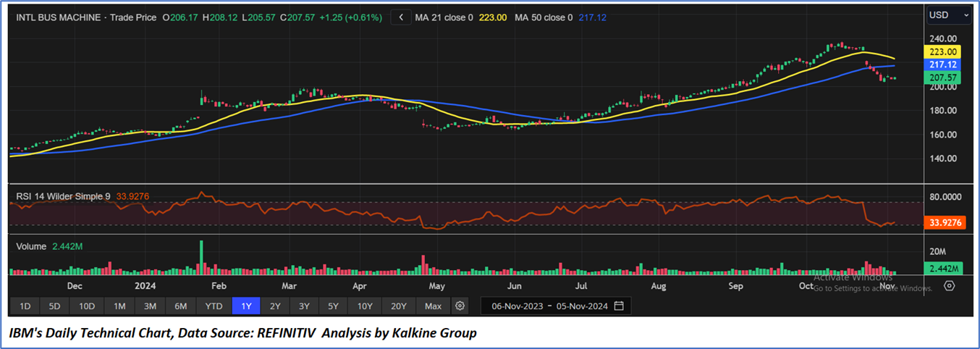Click the INTL BUS MACHINE symbol title
This screenshot has width=980, height=349.
click(59, 17)
